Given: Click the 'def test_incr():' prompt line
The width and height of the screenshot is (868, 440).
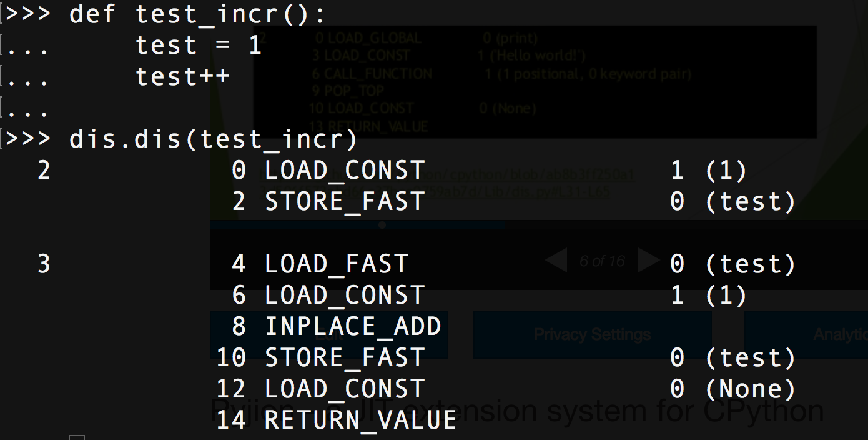Looking at the screenshot, I should point(197,14).
